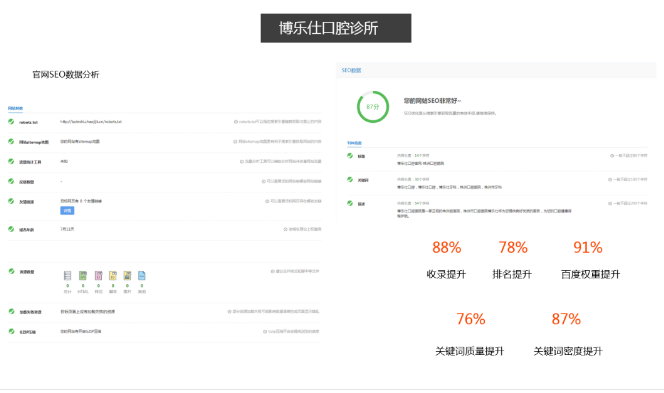The image size is (664, 393).
Task: Click the hint icon on robots.txt row
Action: 236,122
